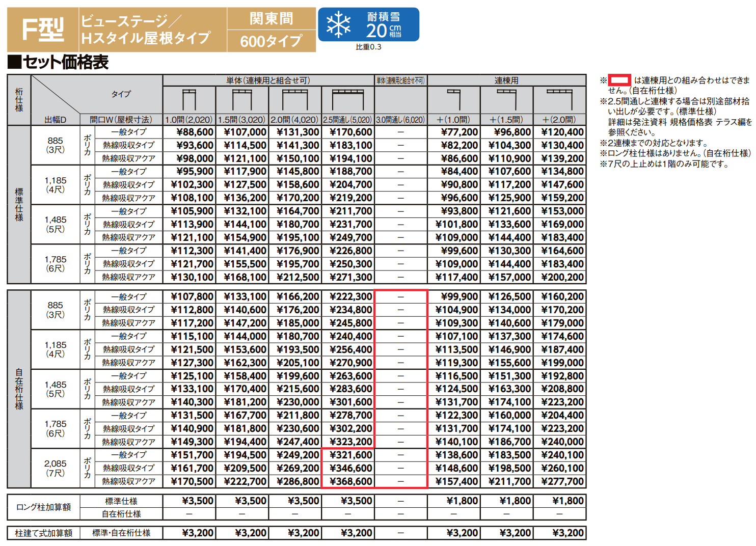Switch to the 600タイプ tab
The height and width of the screenshot is (546, 756).
[271, 41]
